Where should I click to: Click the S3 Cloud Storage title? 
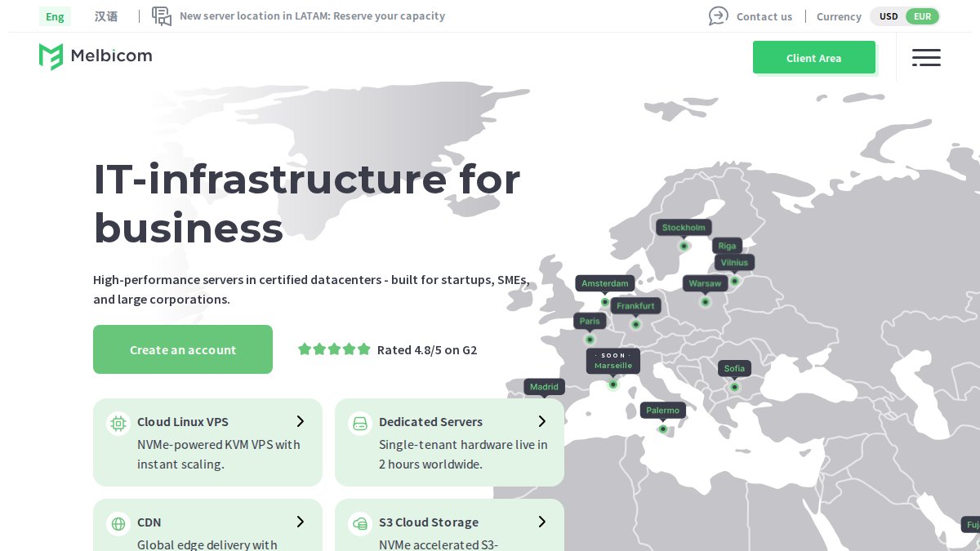click(429, 522)
